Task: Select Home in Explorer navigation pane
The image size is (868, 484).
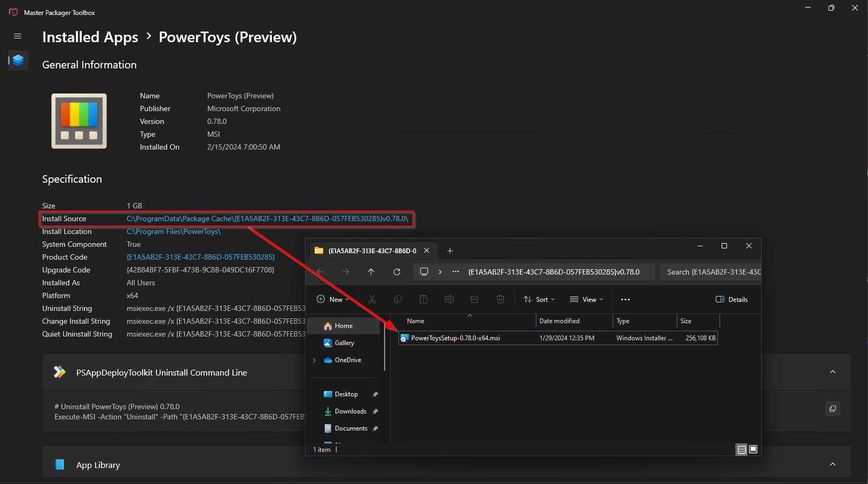Action: 344,326
